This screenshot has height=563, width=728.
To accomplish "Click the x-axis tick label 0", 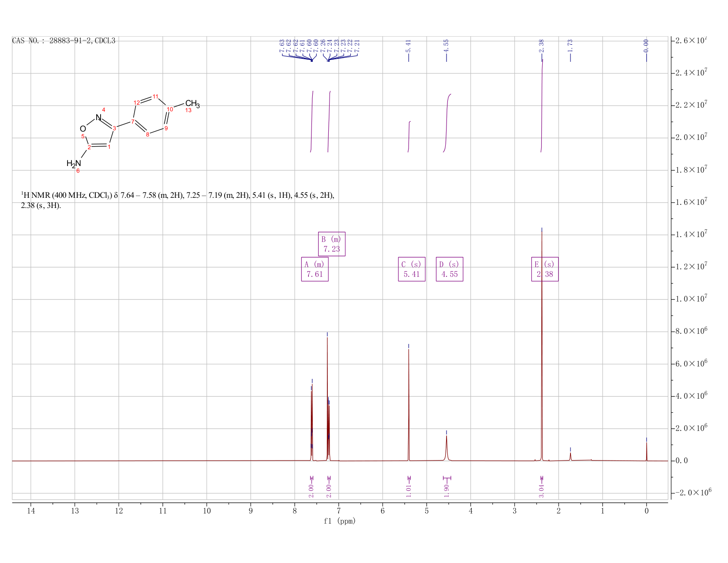I will point(647,511).
